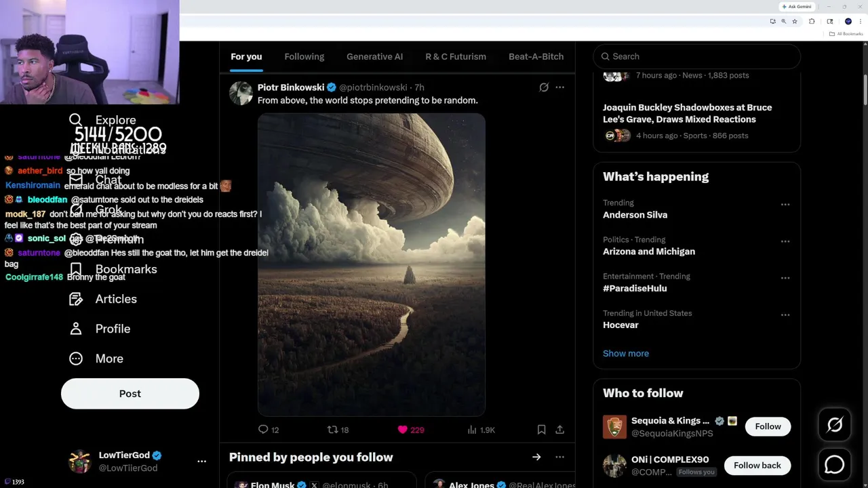Open more options for Piotr's post
This screenshot has height=488, width=868.
pos(559,87)
